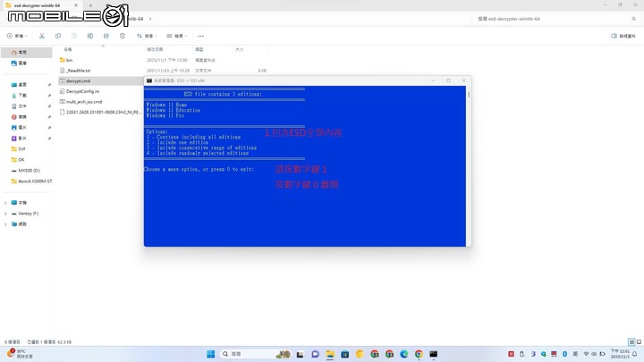Image resolution: width=644 pixels, height=362 pixels.
Task: Open Task View from the taskbar
Action: (x=301, y=354)
